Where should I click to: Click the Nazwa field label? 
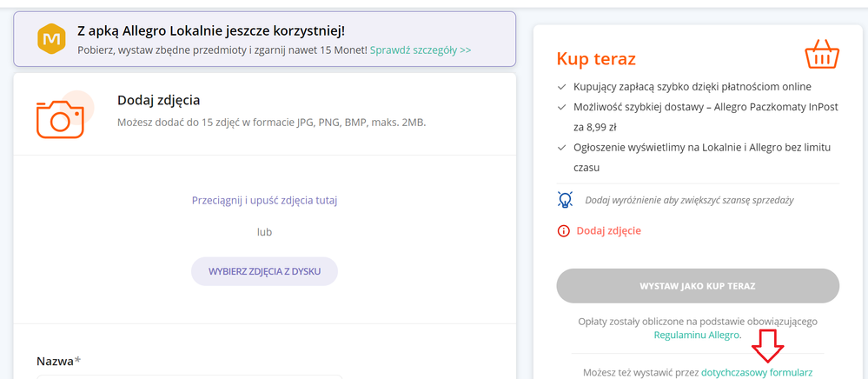[59, 362]
